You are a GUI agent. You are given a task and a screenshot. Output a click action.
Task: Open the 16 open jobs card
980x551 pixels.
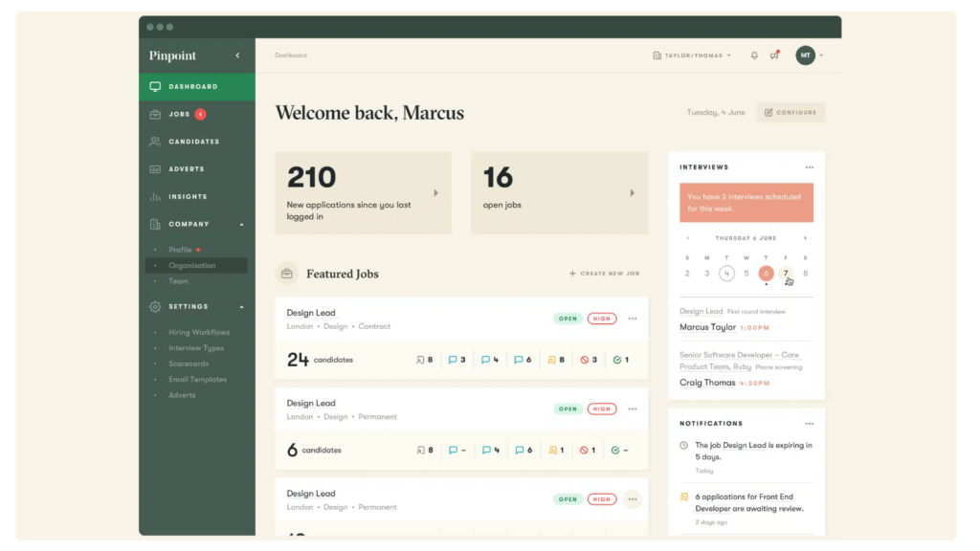pos(559,193)
